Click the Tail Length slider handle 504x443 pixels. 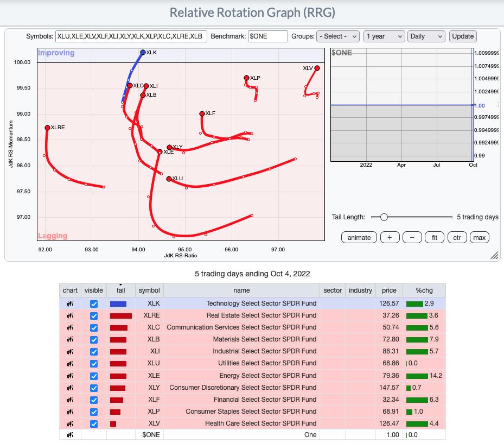coord(384,217)
